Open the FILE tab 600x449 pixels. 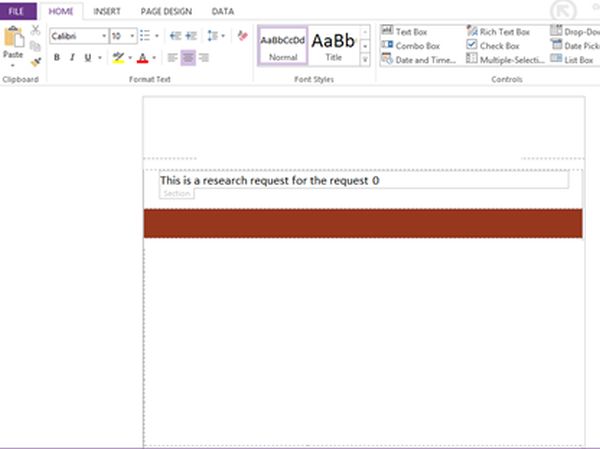(x=16, y=11)
